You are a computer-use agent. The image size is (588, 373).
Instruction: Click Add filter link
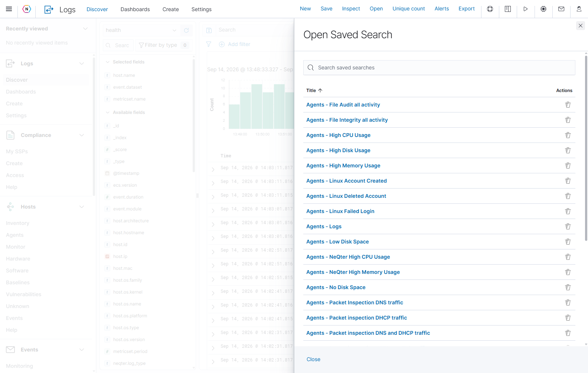[x=239, y=44]
